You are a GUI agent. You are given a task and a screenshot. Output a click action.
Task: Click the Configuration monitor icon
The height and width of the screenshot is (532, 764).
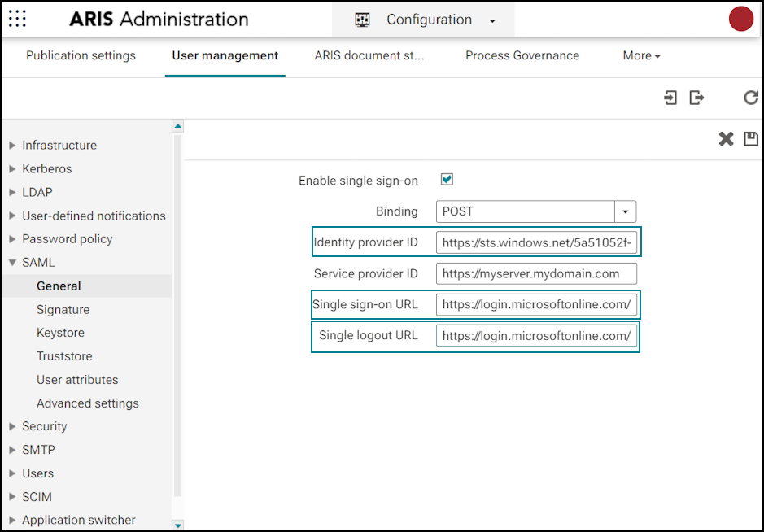(x=363, y=20)
